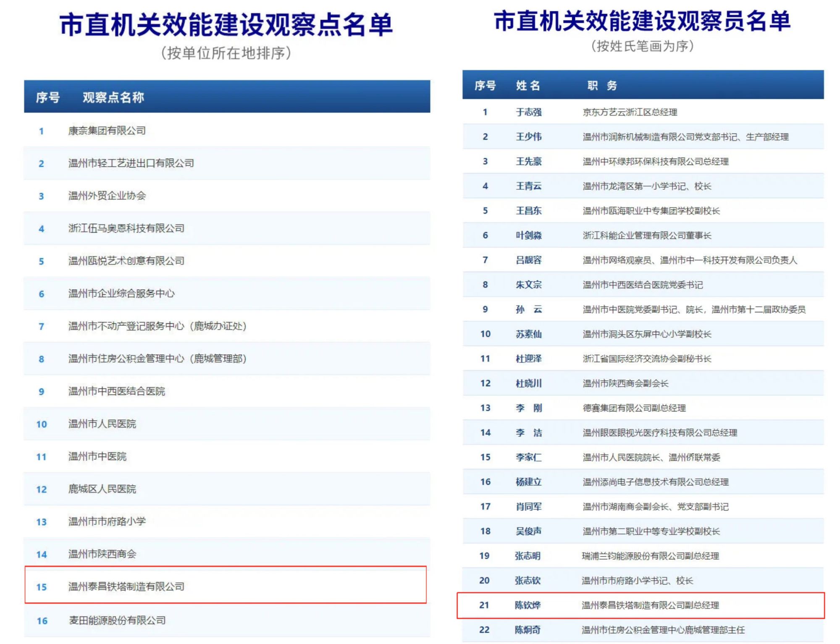This screenshot has width=840, height=644.
Task: Select 温州市轻工艺进出口有限公司
Action: point(227,163)
